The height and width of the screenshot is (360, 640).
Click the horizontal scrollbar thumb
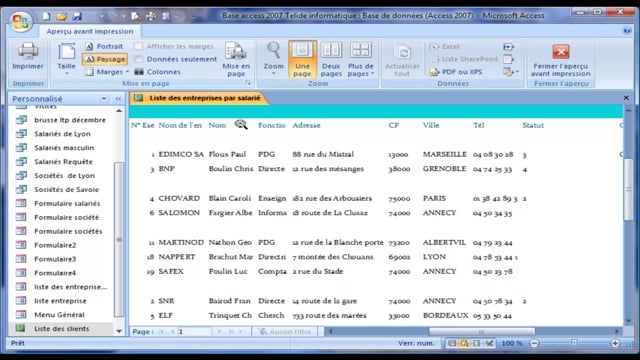[482, 331]
